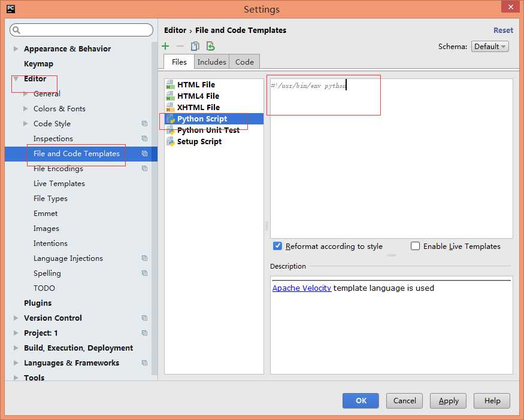Open the Apache Velocity link

[302, 288]
